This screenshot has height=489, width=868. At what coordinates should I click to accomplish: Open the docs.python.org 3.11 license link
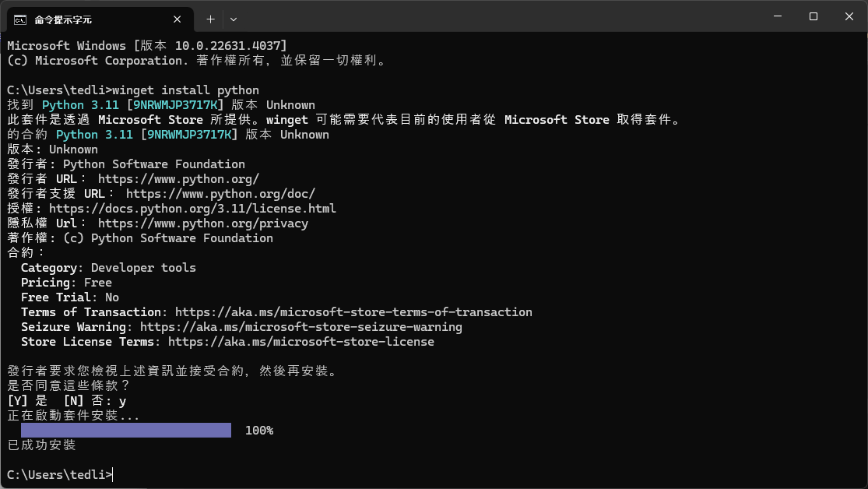[x=192, y=209]
